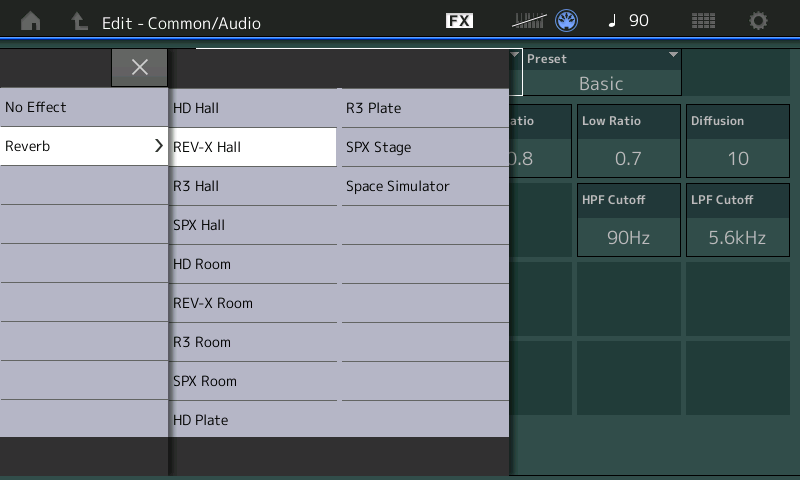This screenshot has width=800, height=480.
Task: Go to the Home screen icon
Action: [x=31, y=21]
